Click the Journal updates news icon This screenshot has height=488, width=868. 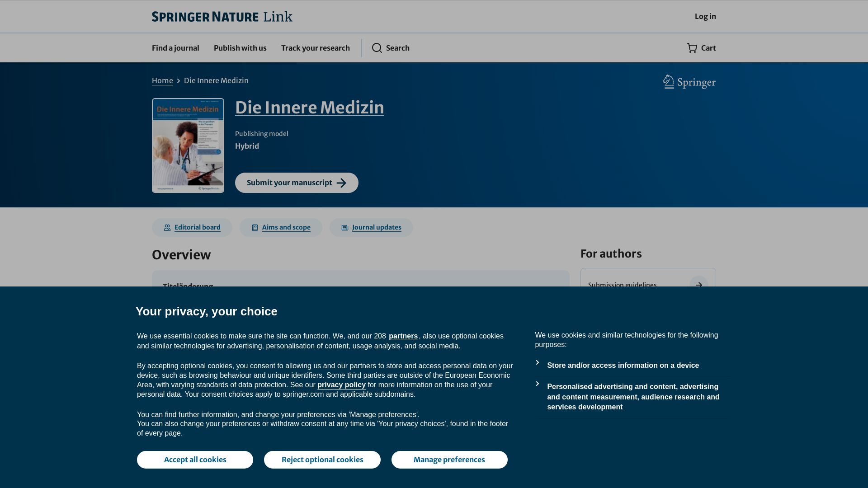point(345,228)
